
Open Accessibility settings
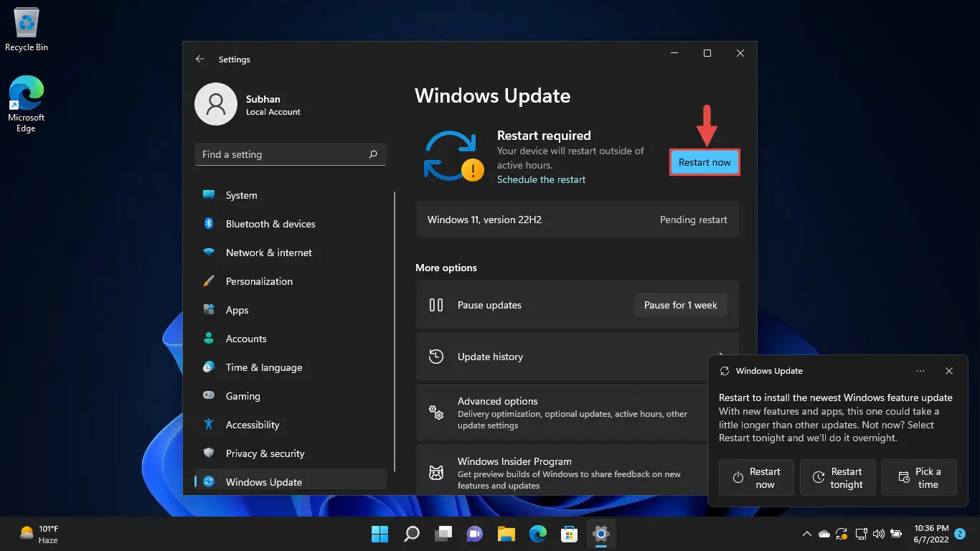tap(290, 425)
